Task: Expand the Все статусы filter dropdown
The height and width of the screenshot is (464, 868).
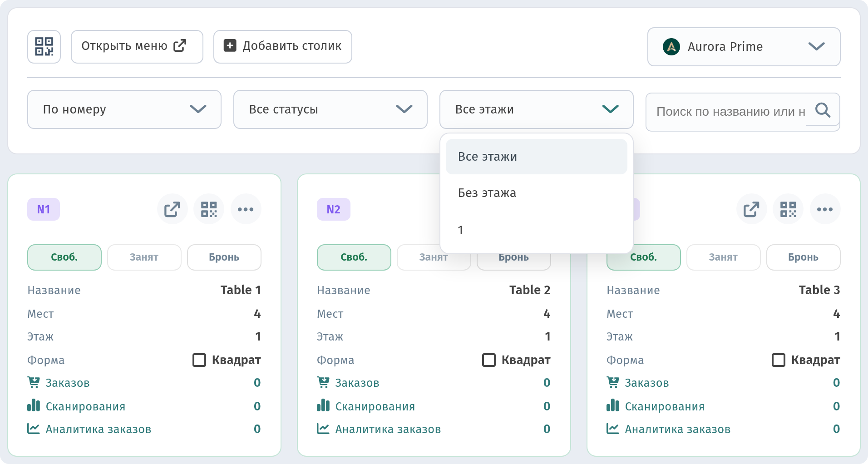Action: click(x=330, y=109)
